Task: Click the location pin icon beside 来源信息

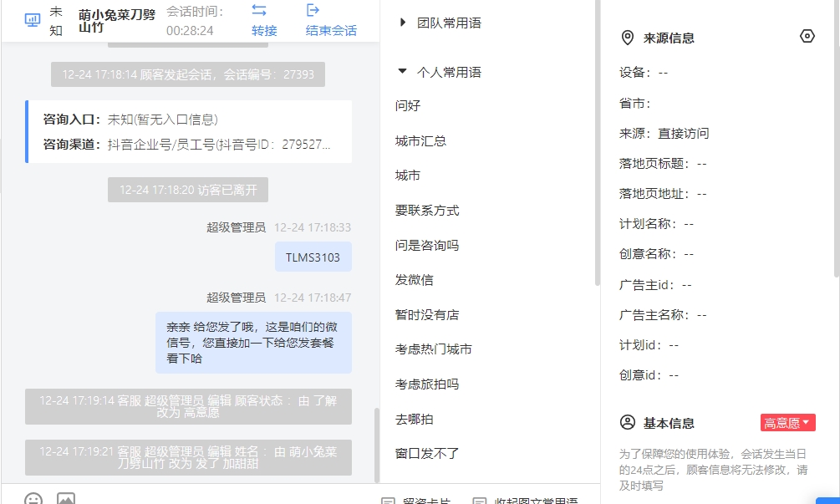Action: pyautogui.click(x=627, y=38)
